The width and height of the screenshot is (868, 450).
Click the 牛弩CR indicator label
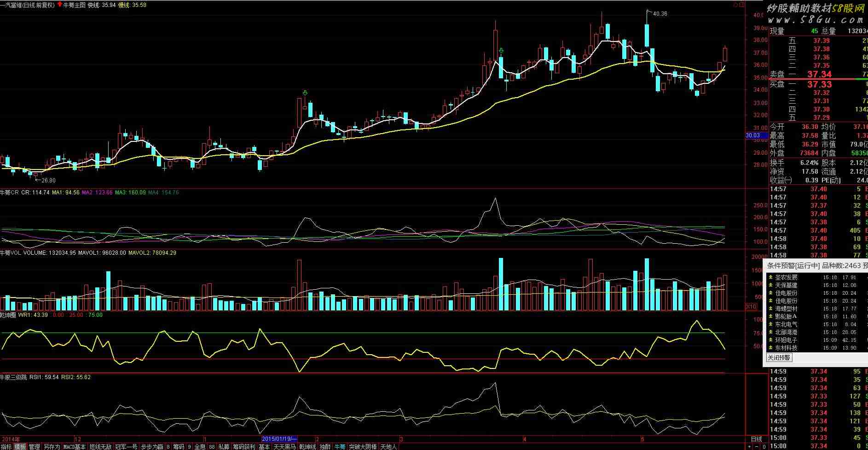(x=10, y=193)
